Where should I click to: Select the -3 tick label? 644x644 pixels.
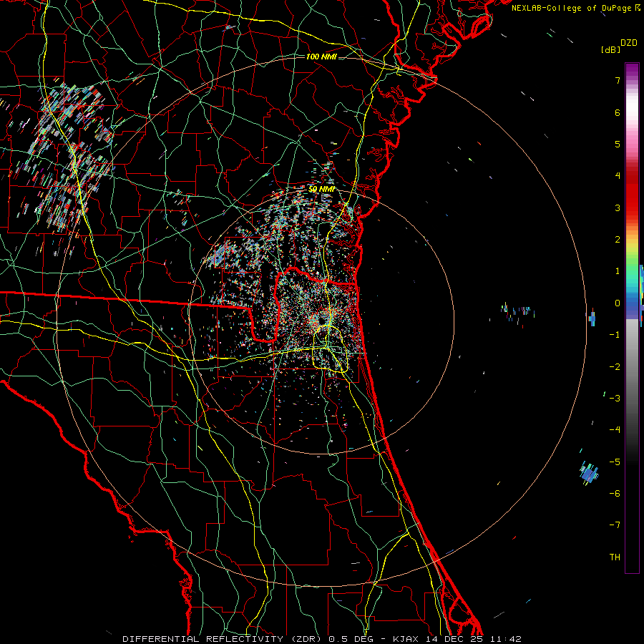(x=615, y=399)
